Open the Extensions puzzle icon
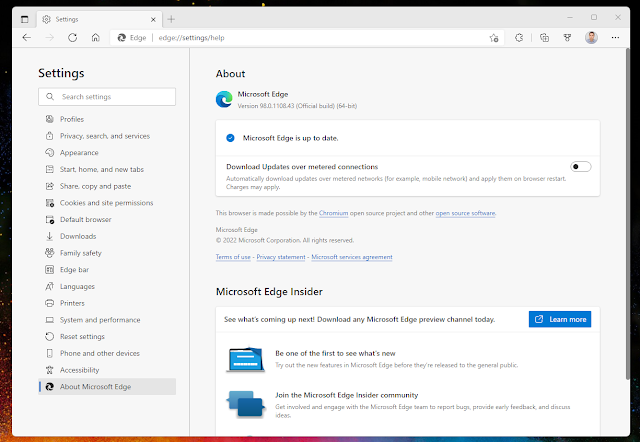The width and height of the screenshot is (640, 442). (519, 38)
